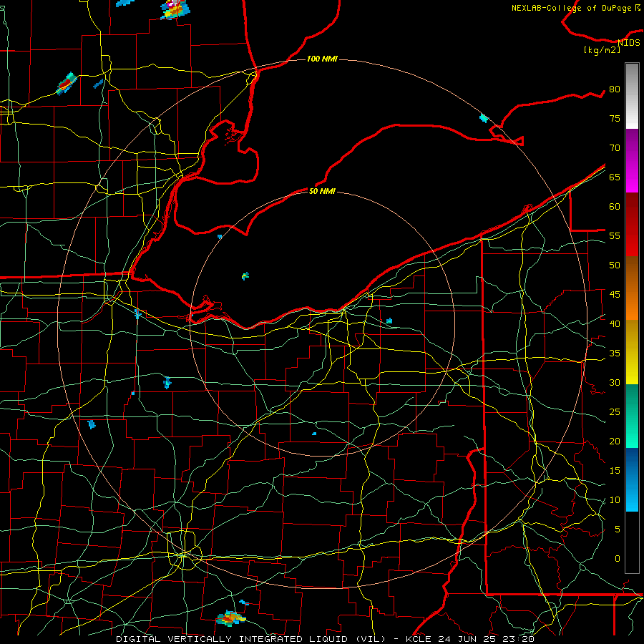Click the 75 value on the scale

tap(615, 118)
